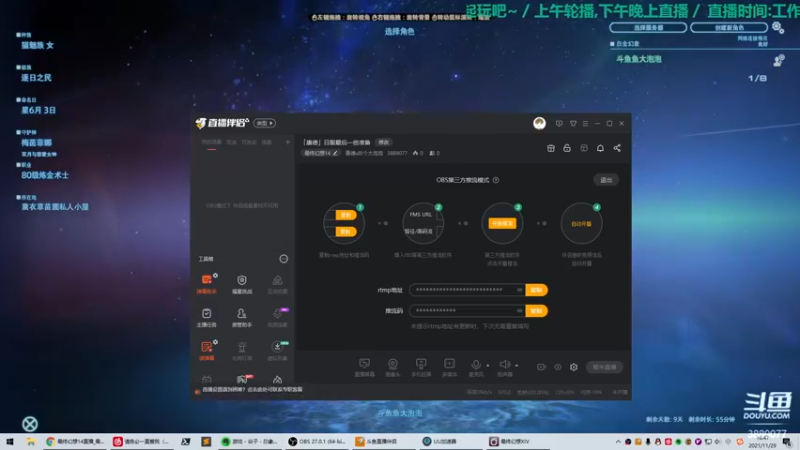
Task: Add the 摄像头 camera source
Action: click(x=393, y=367)
